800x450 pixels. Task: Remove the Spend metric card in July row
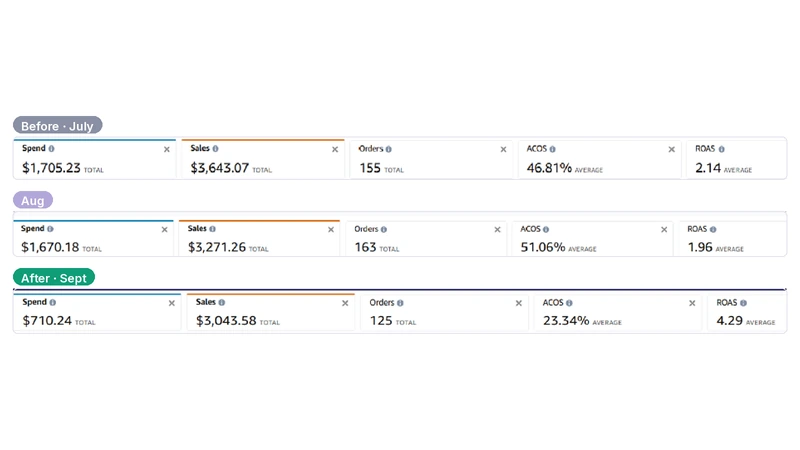click(x=167, y=149)
